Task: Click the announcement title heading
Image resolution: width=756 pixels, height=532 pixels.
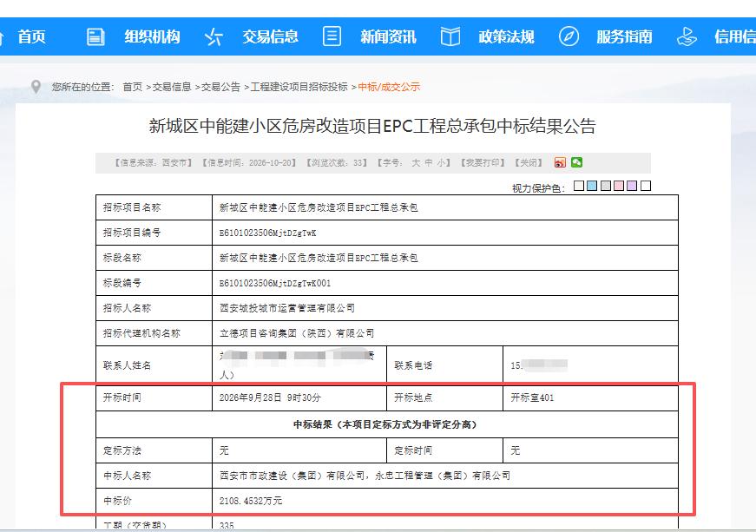Action: pos(372,126)
